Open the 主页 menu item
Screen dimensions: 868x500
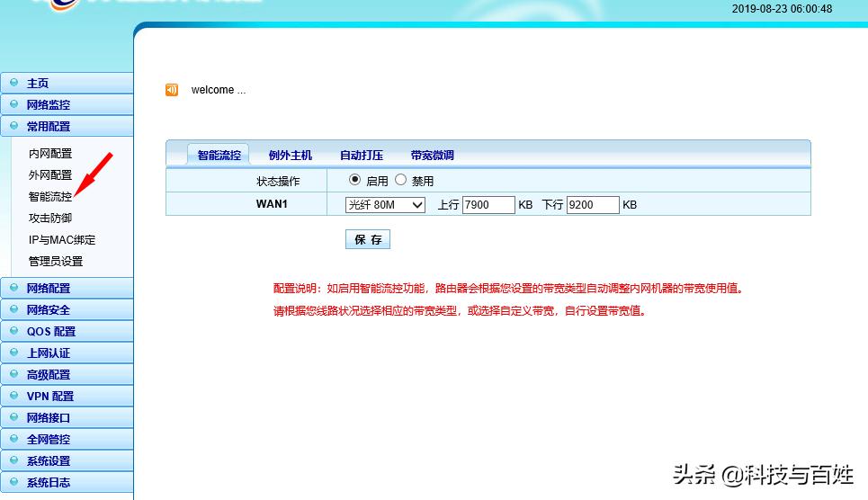point(67,83)
